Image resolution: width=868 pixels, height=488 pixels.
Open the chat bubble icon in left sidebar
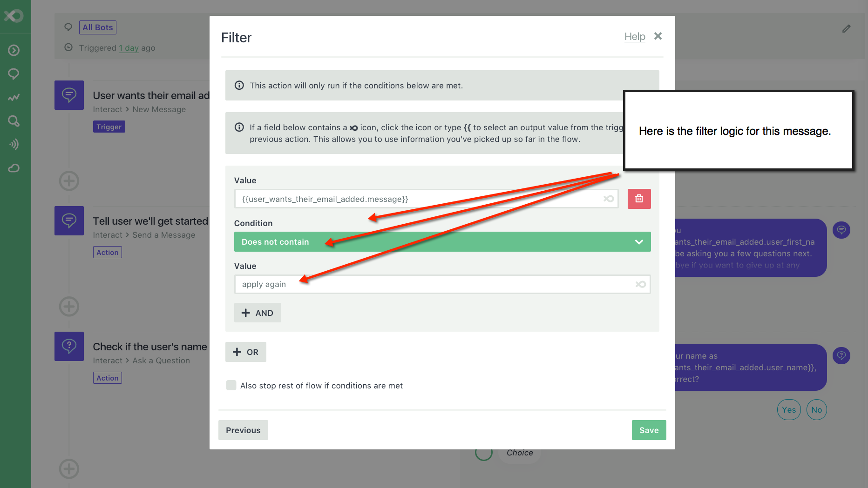click(14, 74)
